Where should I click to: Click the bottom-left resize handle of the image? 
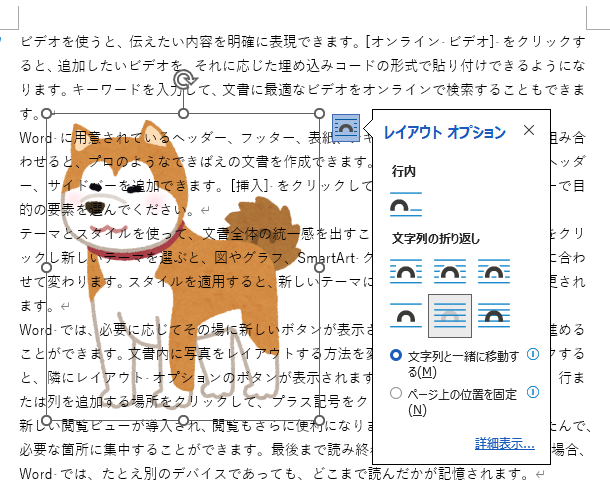pyautogui.click(x=47, y=420)
